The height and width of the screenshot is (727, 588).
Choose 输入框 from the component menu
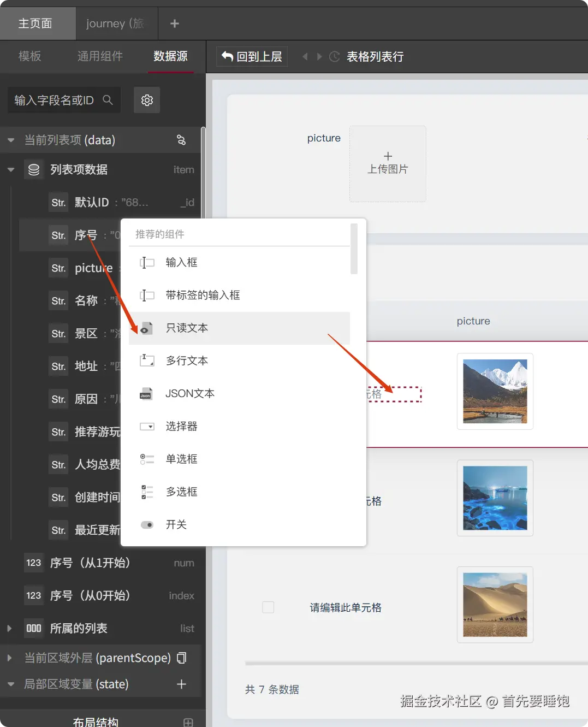(x=239, y=262)
